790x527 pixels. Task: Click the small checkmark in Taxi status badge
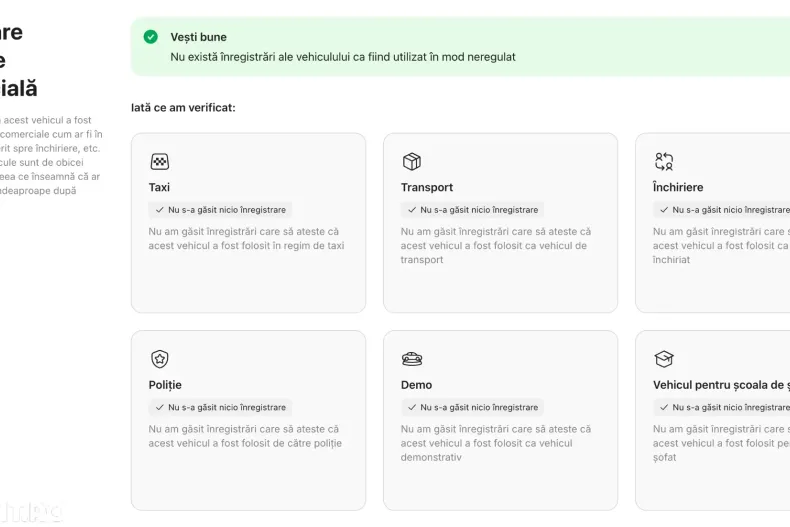[160, 210]
